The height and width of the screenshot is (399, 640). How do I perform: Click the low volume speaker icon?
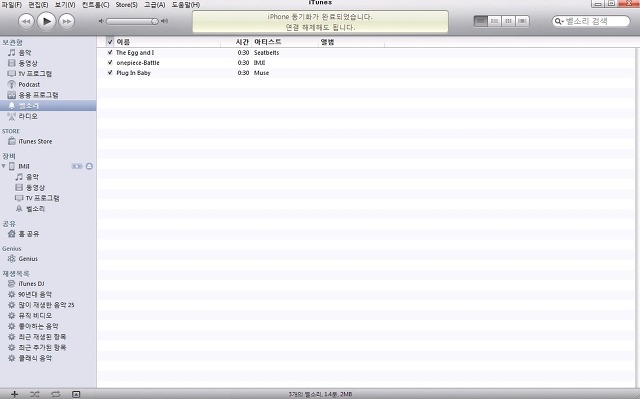coord(101,21)
